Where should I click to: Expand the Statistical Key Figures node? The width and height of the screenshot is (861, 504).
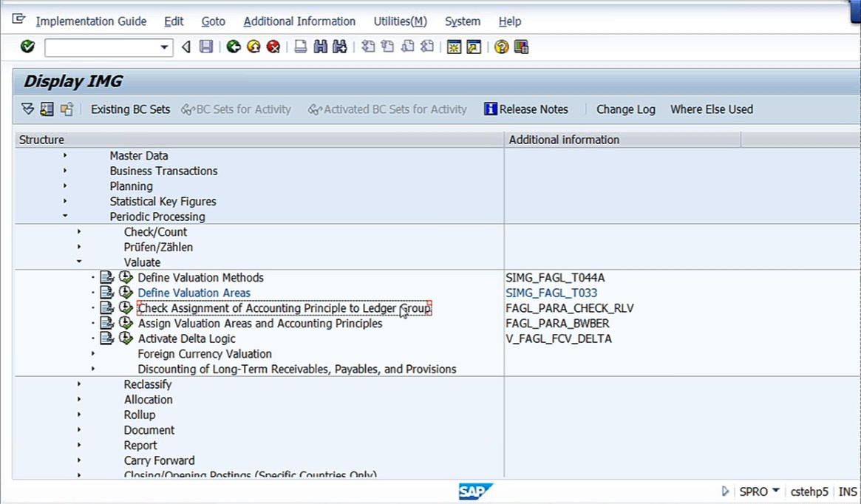point(65,201)
